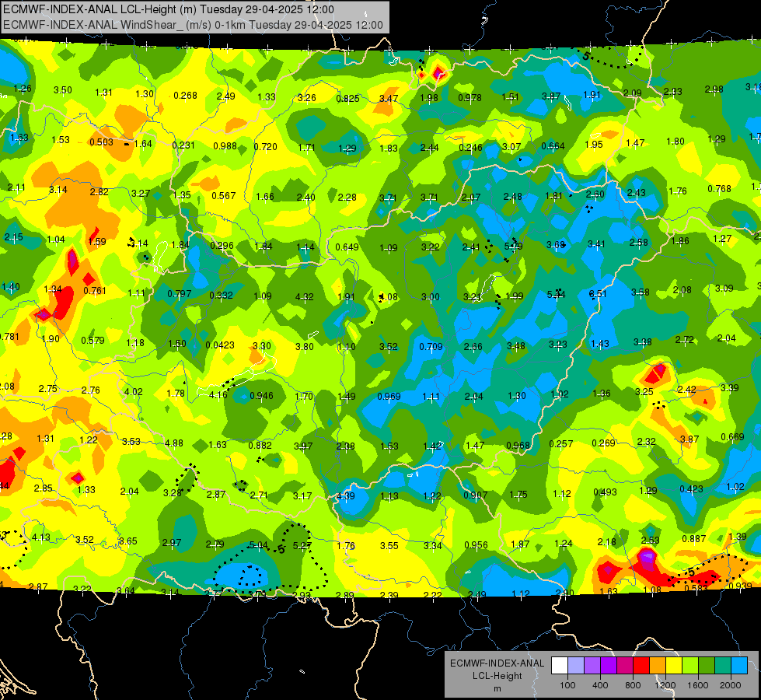Choose the yellow legend swatch
This screenshot has width=761, height=700.
pos(674,666)
